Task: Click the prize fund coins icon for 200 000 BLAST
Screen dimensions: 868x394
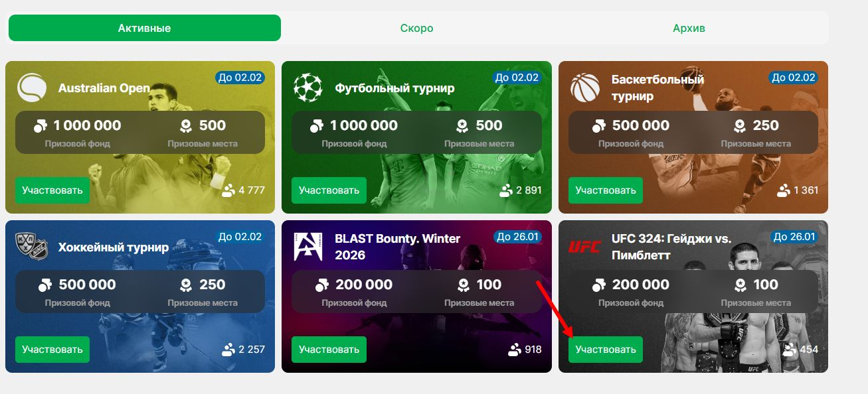Action: click(x=321, y=285)
